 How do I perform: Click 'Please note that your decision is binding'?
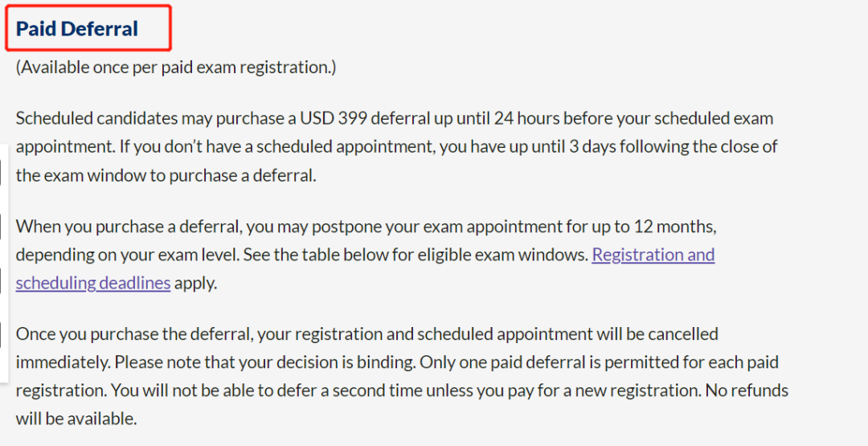click(x=264, y=362)
